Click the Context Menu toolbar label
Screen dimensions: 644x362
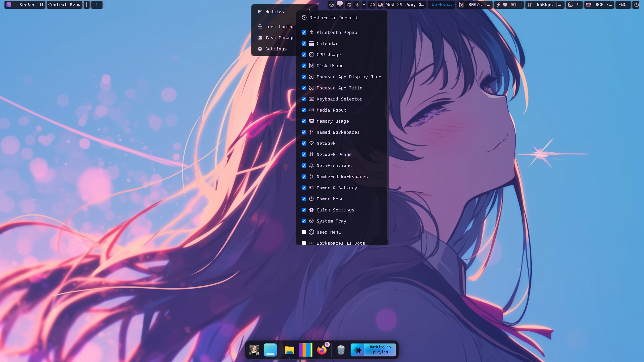click(64, 5)
